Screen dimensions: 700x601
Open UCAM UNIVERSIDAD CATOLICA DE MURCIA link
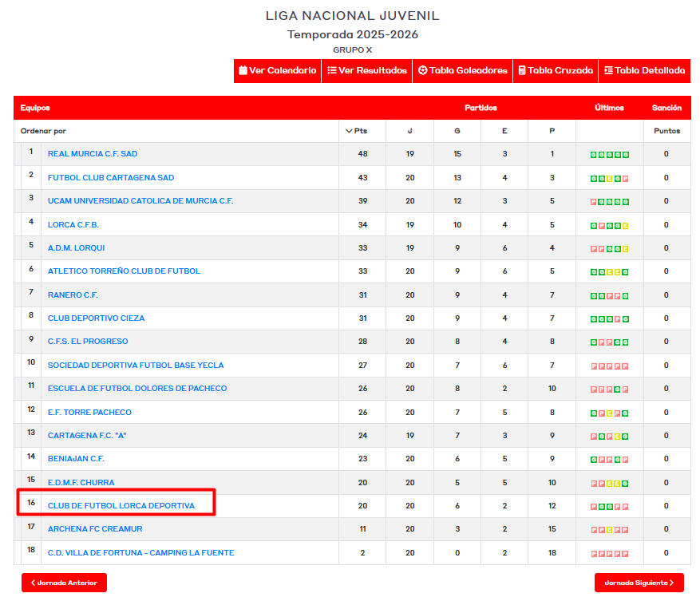click(140, 201)
